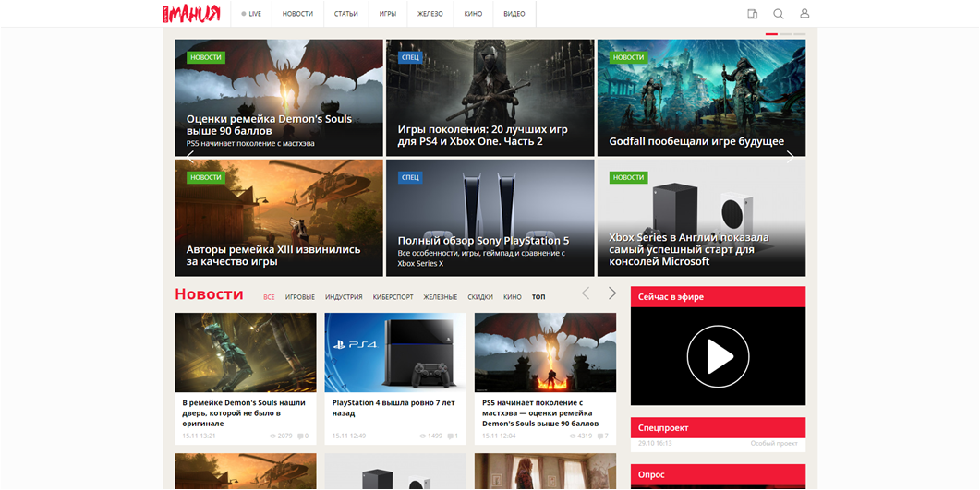The width and height of the screenshot is (980, 490).
Task: Click the views eye icon showing 2079
Action: (x=272, y=436)
